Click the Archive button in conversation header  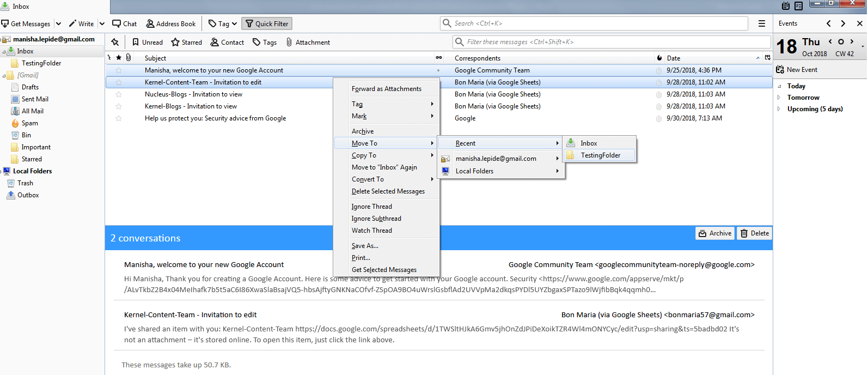coord(715,233)
